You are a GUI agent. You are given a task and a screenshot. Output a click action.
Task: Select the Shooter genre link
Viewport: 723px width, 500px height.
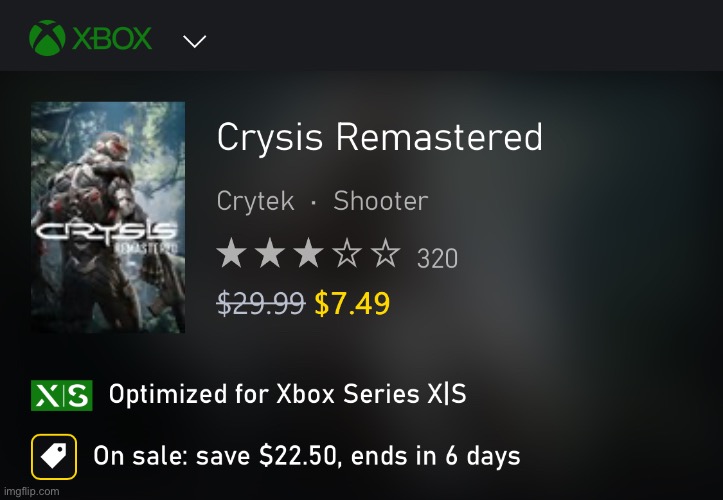click(381, 201)
